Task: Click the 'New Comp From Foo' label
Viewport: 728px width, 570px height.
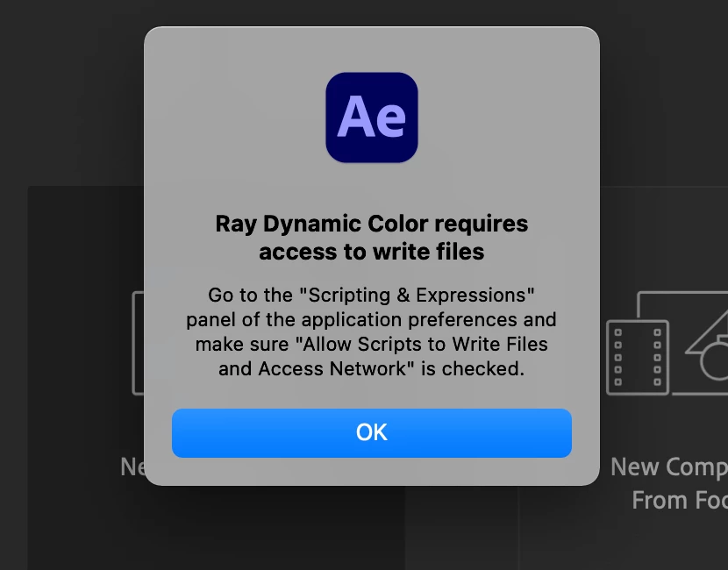Action: point(669,483)
